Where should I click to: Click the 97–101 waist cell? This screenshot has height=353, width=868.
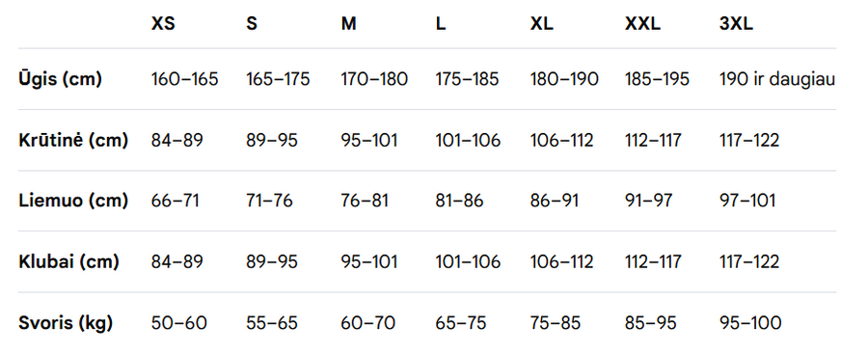click(747, 201)
